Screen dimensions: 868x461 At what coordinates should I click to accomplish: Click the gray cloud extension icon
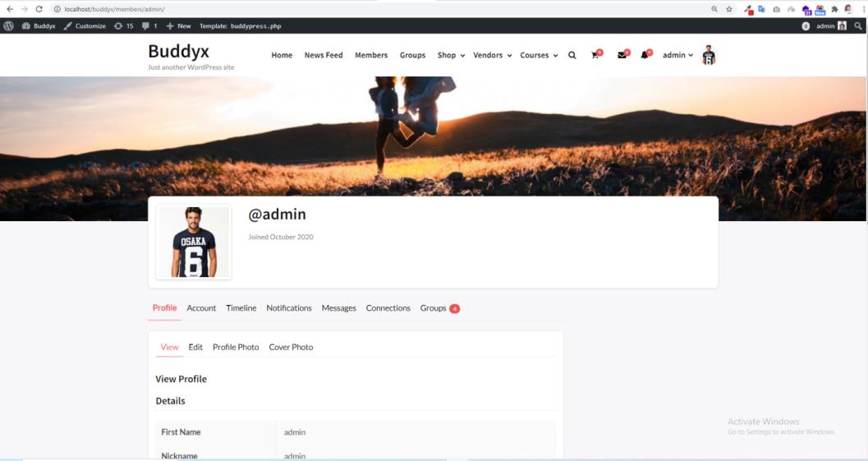[x=791, y=9]
